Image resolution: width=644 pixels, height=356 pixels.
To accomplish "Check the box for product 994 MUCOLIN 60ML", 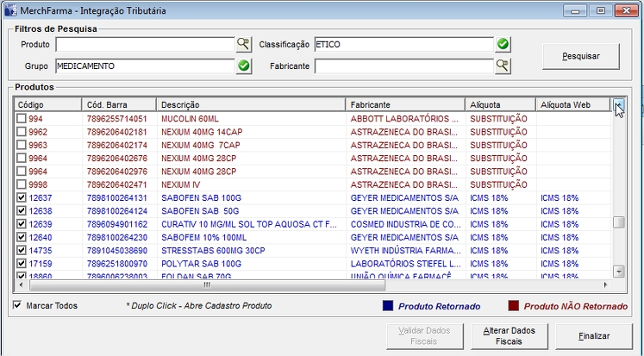I will coord(22,119).
